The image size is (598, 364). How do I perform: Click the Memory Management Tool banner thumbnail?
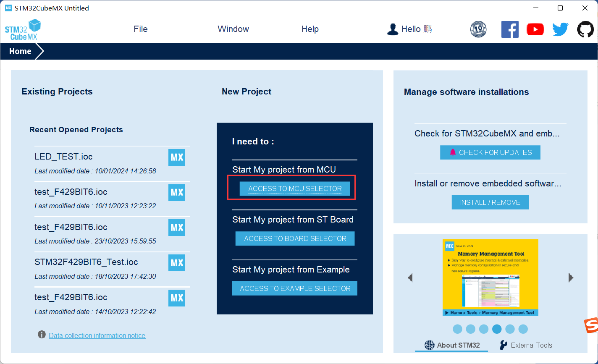pyautogui.click(x=490, y=278)
